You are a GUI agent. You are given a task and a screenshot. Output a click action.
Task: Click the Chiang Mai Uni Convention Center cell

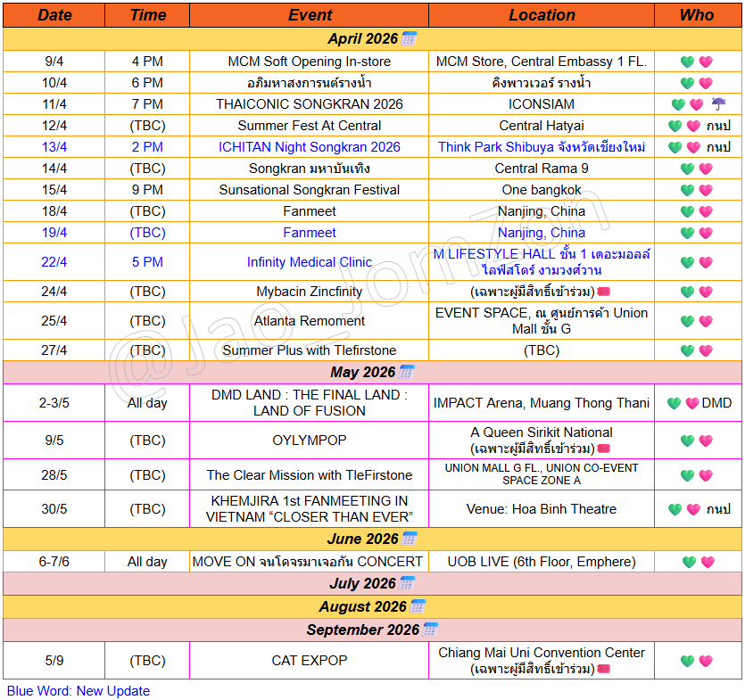(x=542, y=660)
